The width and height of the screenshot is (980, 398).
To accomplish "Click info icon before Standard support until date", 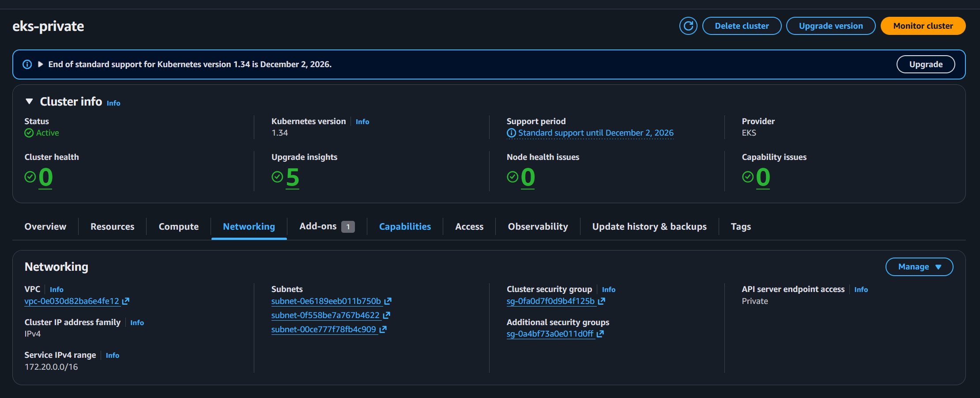I will [x=511, y=133].
